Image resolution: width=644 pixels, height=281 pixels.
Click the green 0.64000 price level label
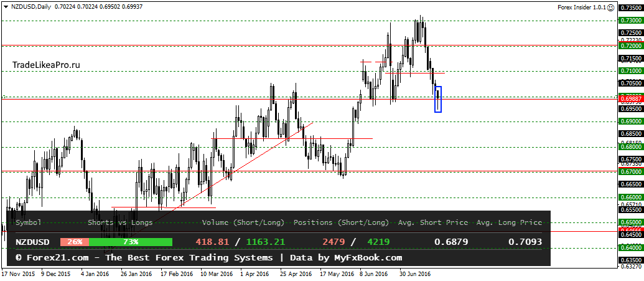tap(631, 248)
